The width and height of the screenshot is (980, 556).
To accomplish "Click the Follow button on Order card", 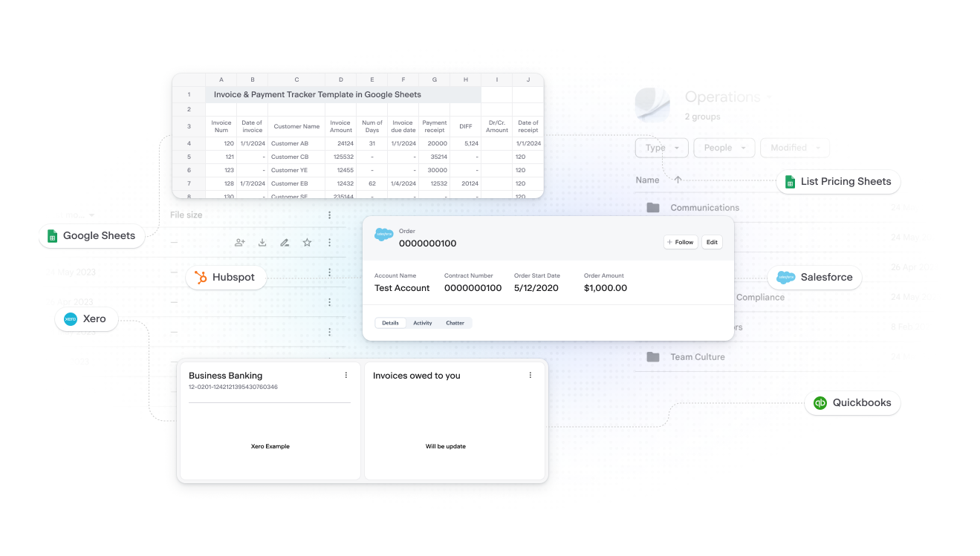I will pyautogui.click(x=681, y=242).
